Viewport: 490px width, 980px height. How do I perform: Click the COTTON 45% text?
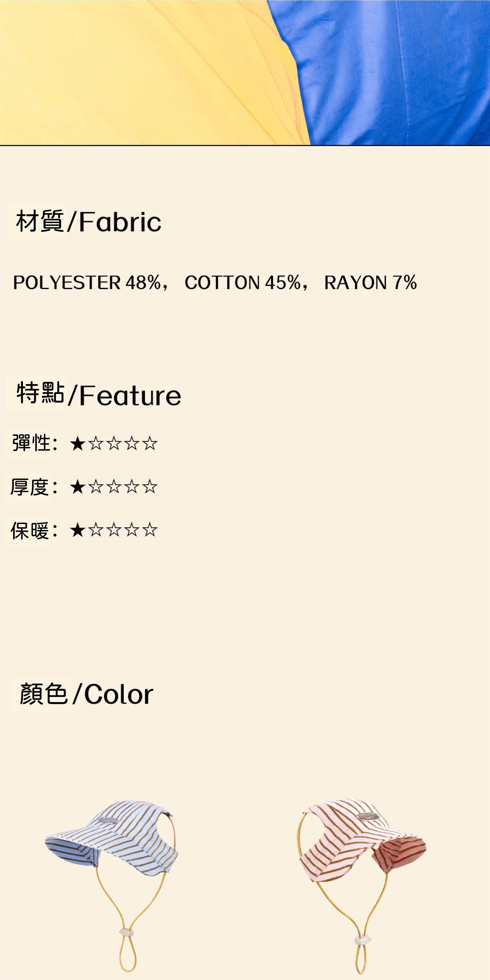(243, 283)
